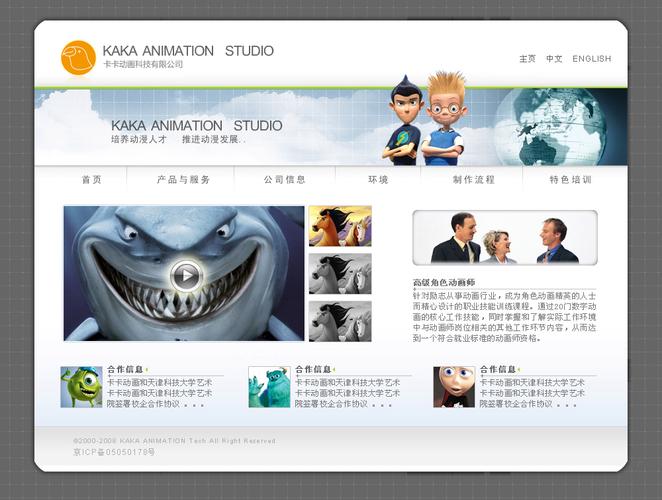Click the small arrow after first 合作信息
Screen dimensions: 662x500
pos(147,370)
